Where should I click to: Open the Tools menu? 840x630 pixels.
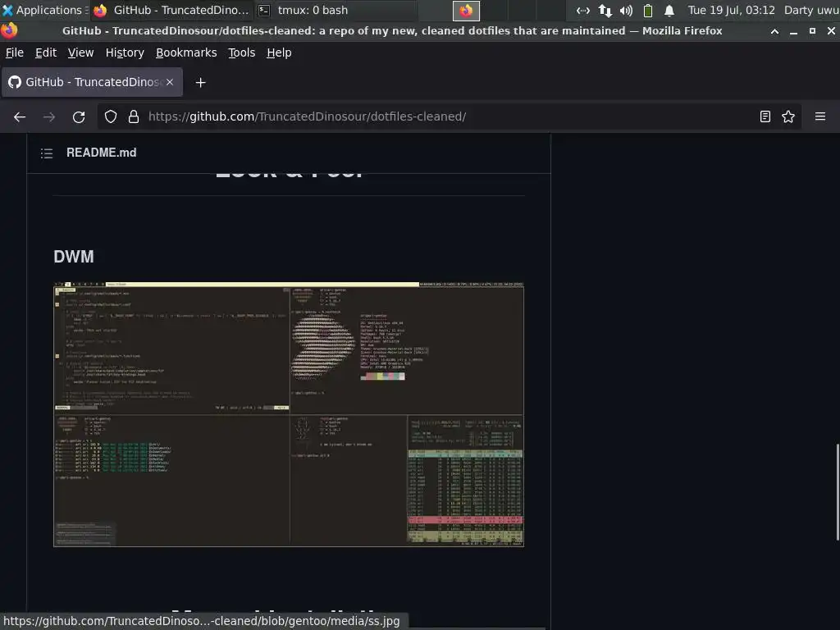tap(242, 52)
